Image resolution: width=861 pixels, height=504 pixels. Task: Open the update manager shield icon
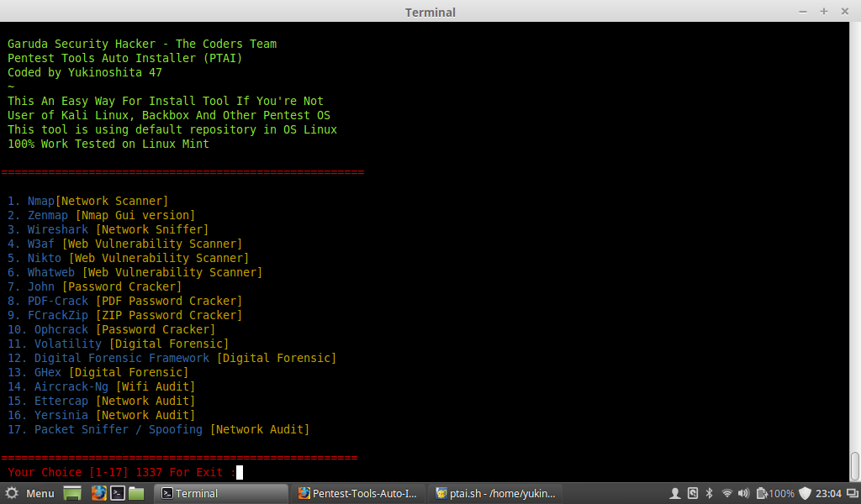[805, 494]
